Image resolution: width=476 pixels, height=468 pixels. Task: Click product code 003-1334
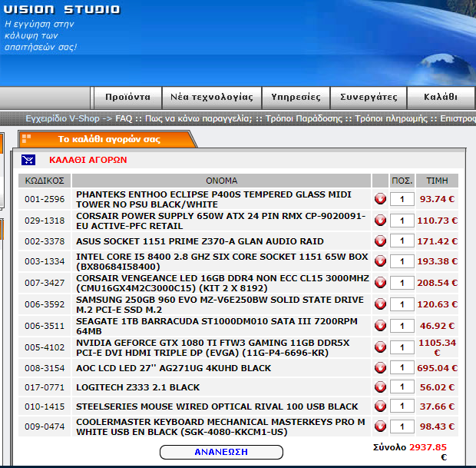click(x=45, y=261)
